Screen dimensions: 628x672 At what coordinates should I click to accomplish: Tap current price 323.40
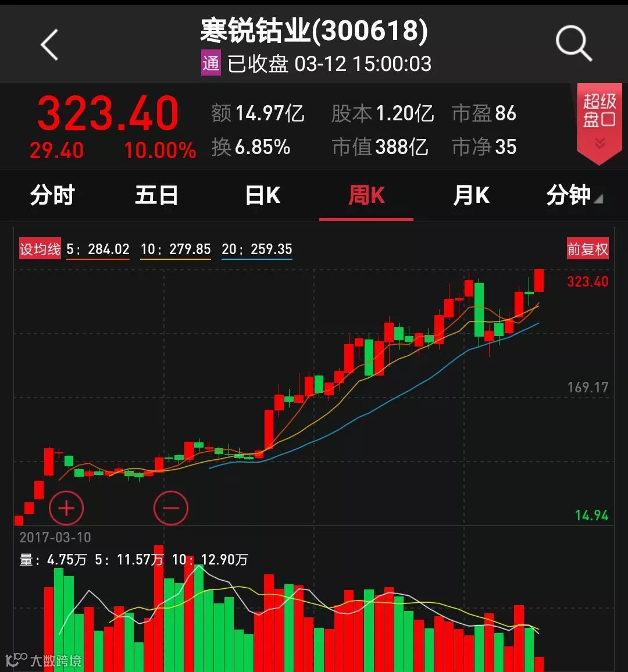[x=108, y=113]
